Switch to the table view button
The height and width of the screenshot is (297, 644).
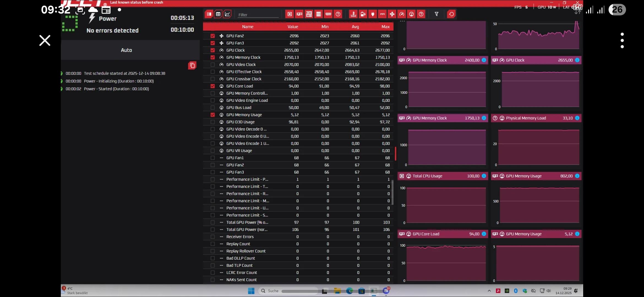click(x=218, y=14)
